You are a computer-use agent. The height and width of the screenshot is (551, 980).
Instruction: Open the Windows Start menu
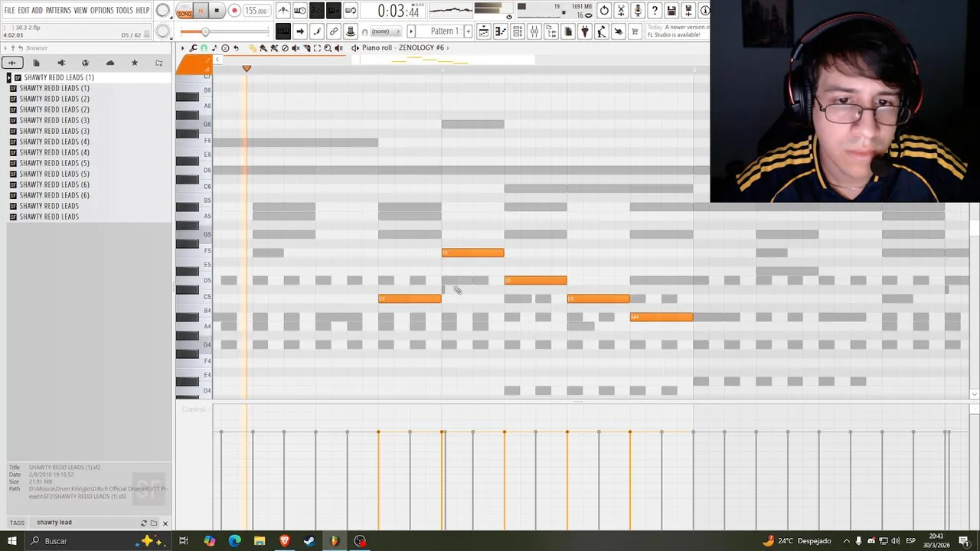12,541
